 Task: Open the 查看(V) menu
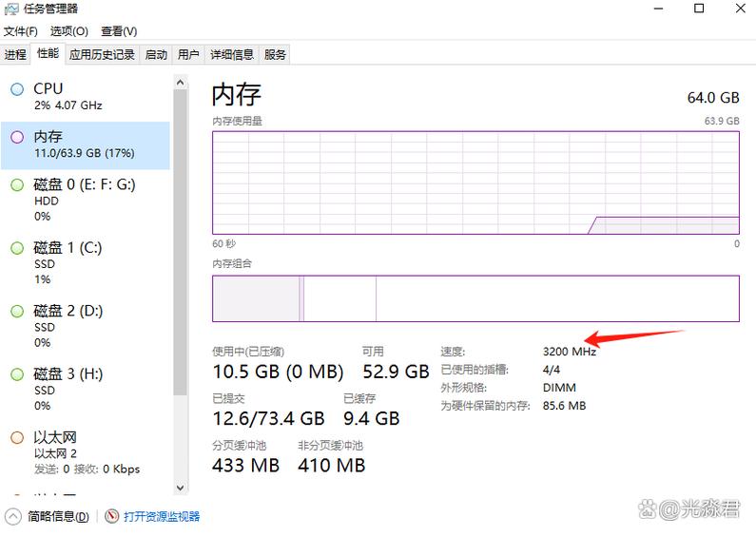tap(119, 32)
